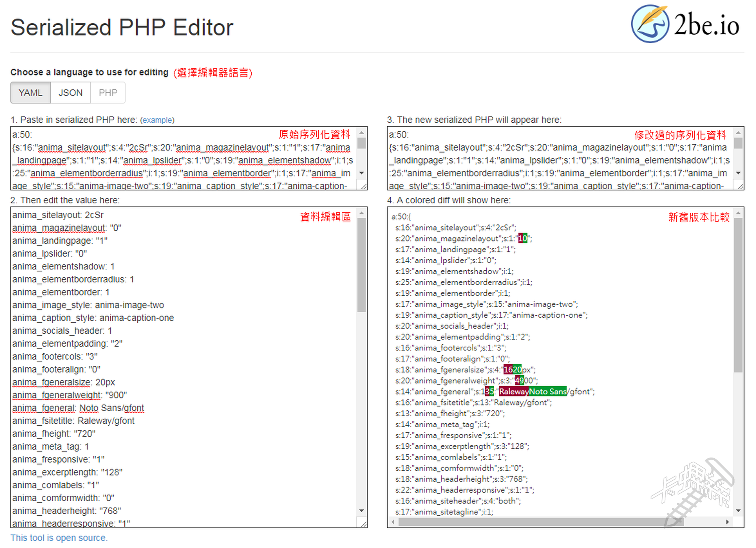Image resolution: width=756 pixels, height=548 pixels.
Task: Open the example serialized PHP link
Action: (x=157, y=120)
